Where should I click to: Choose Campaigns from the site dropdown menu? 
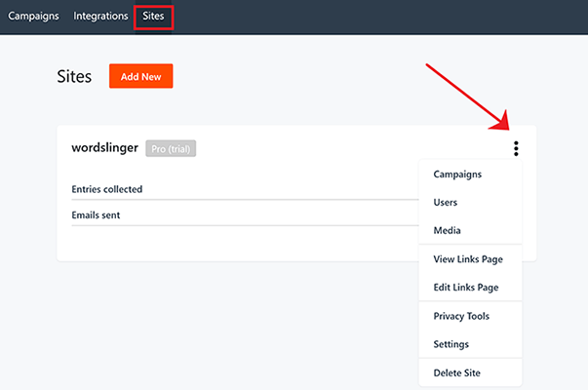point(457,175)
